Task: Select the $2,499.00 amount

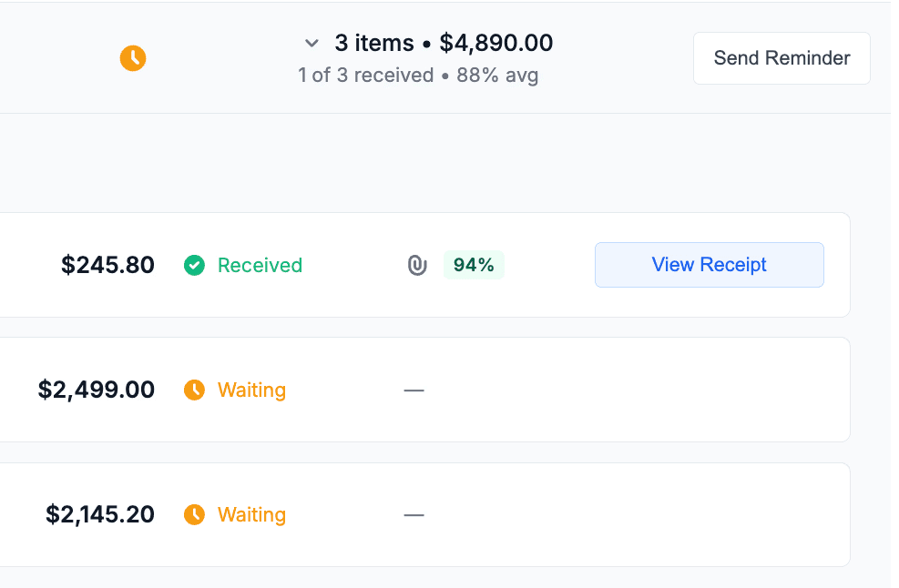Action: click(x=97, y=390)
